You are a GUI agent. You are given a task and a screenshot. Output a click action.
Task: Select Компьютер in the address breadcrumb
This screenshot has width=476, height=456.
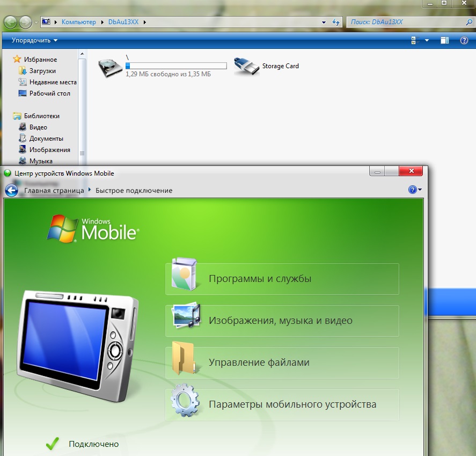pos(79,22)
